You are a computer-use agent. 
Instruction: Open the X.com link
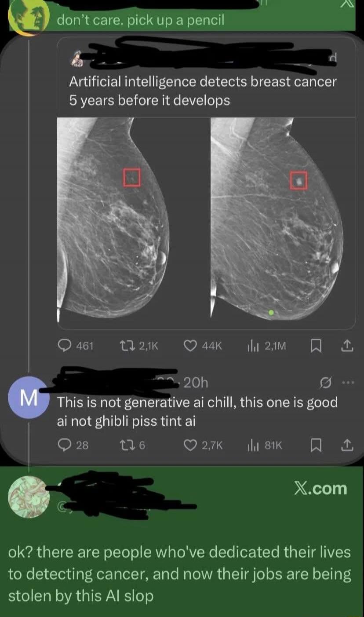(x=320, y=487)
